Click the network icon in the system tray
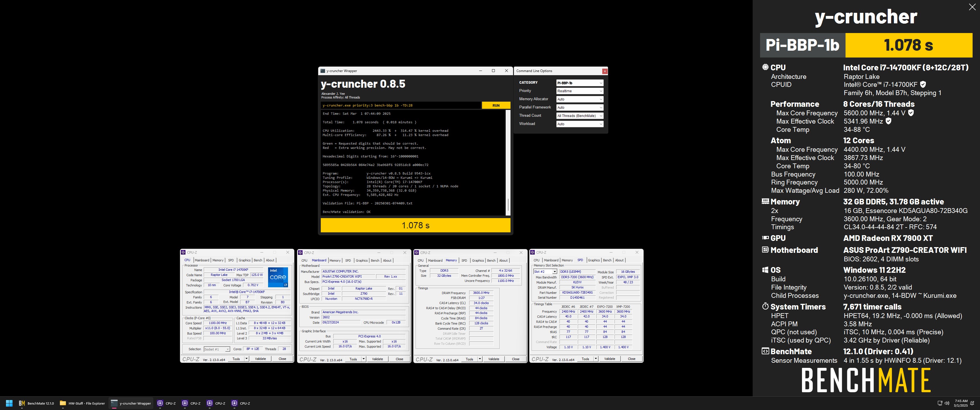 click(939, 403)
